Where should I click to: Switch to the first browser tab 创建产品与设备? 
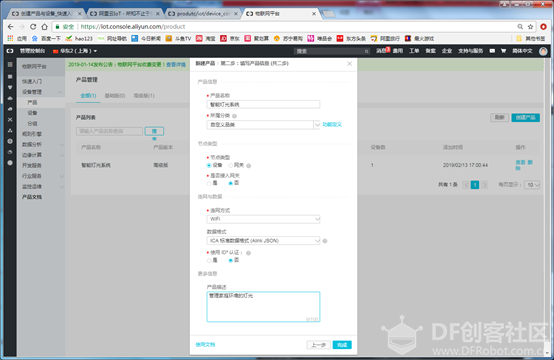coord(45,14)
